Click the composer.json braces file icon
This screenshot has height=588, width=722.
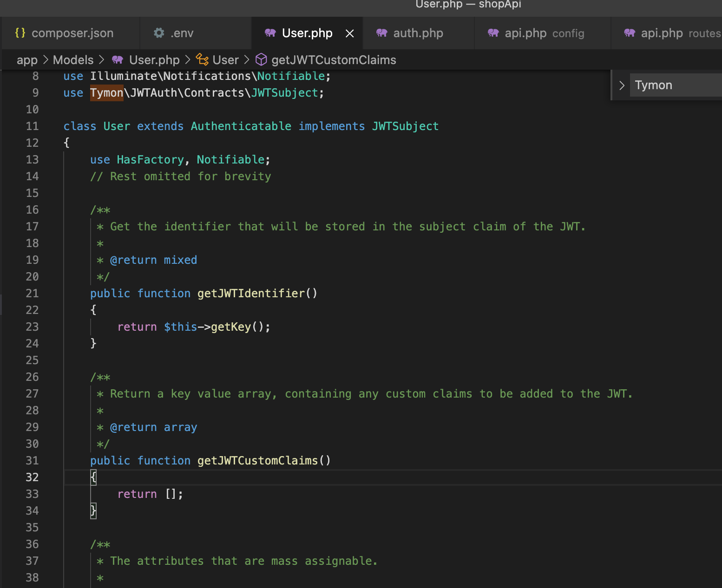point(20,33)
